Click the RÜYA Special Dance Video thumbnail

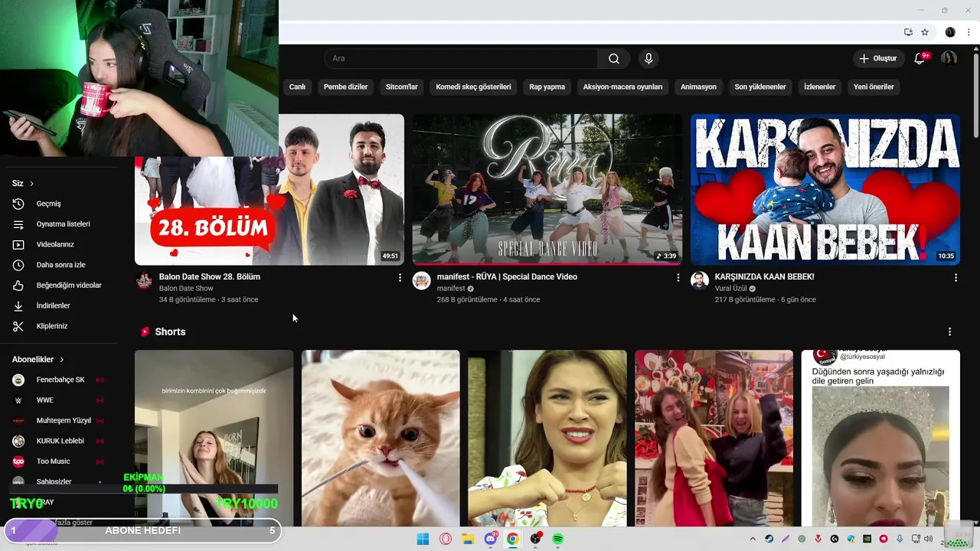547,190
